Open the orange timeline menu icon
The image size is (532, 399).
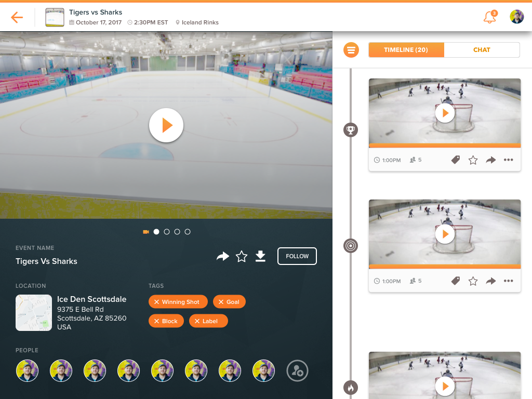(351, 50)
